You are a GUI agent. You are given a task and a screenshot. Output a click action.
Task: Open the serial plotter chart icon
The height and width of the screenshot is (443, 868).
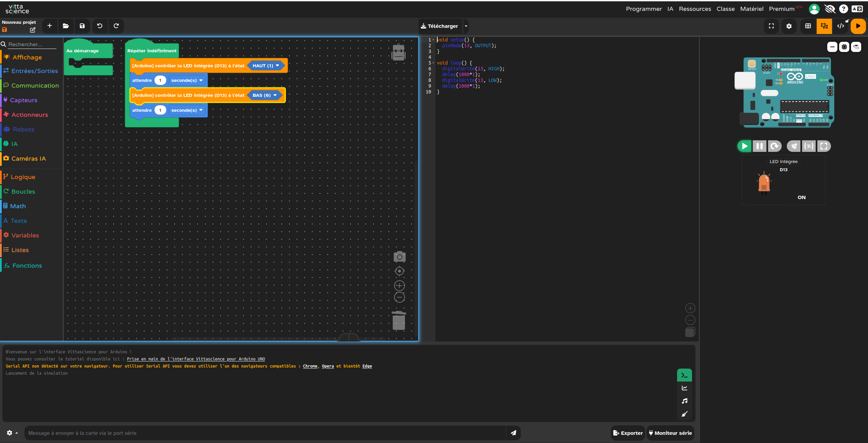[684, 388]
